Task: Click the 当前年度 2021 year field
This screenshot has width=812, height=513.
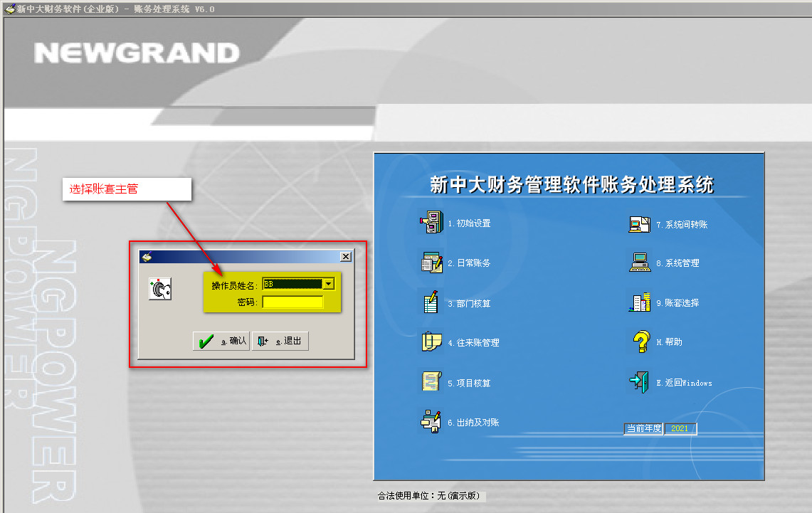Action: tap(680, 428)
